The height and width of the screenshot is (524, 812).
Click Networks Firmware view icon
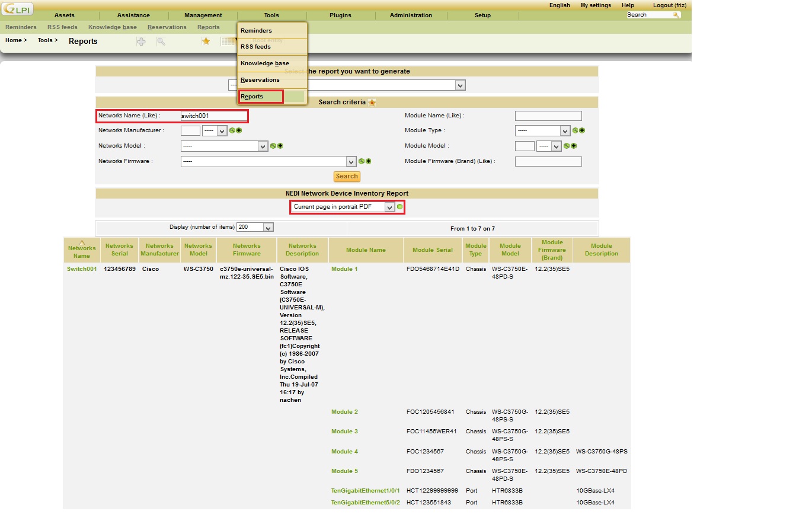(362, 161)
